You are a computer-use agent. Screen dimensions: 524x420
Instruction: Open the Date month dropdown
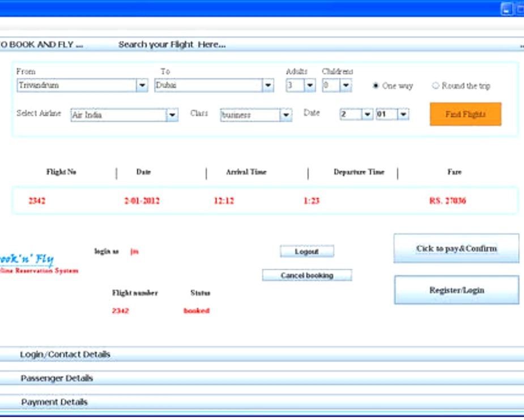click(x=403, y=114)
